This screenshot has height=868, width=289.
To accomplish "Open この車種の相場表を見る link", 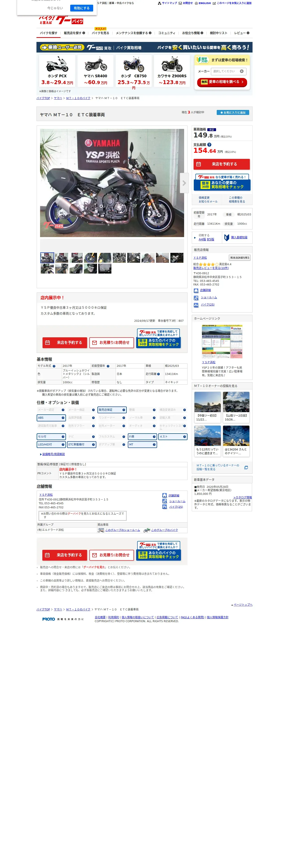I will click(x=237, y=199).
